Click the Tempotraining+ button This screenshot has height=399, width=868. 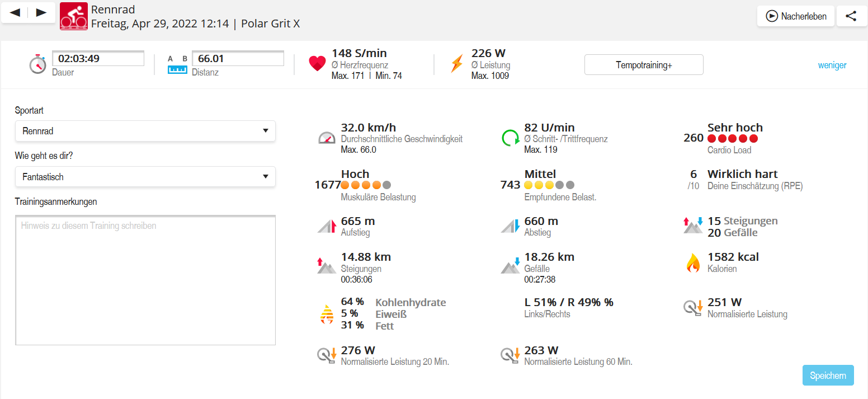pyautogui.click(x=644, y=65)
